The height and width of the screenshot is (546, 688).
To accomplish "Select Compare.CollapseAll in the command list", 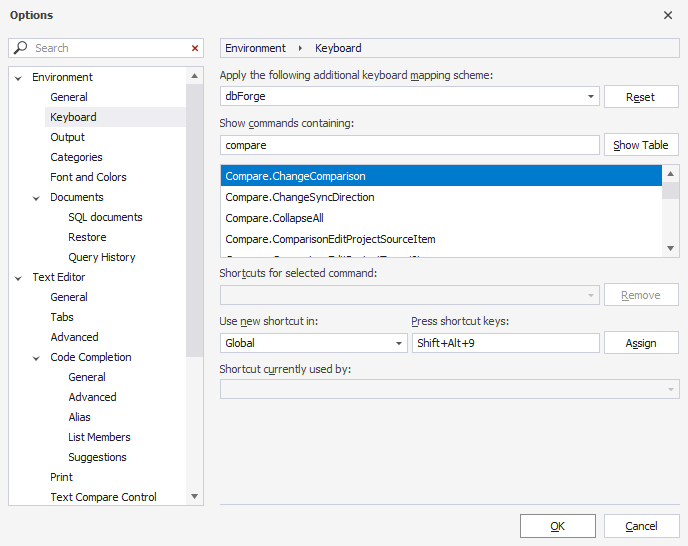I will [x=274, y=218].
